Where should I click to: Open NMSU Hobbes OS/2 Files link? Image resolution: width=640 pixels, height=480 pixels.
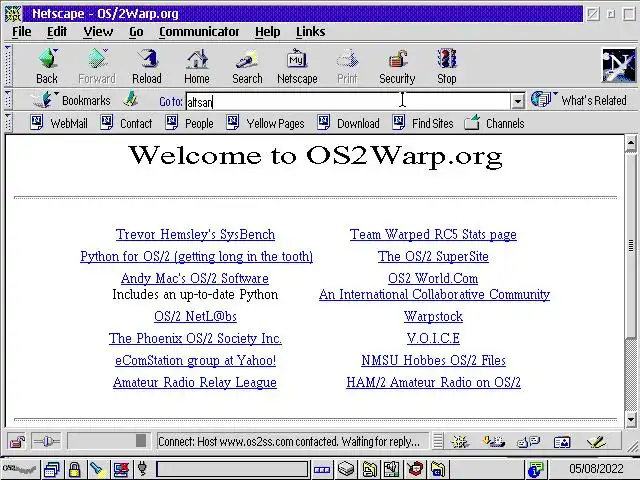point(433,360)
